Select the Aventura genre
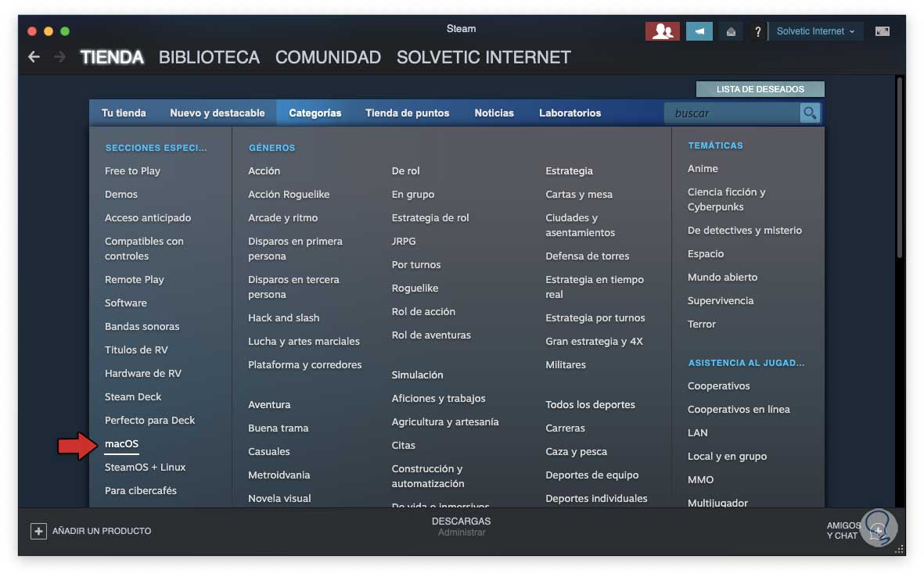 point(269,404)
